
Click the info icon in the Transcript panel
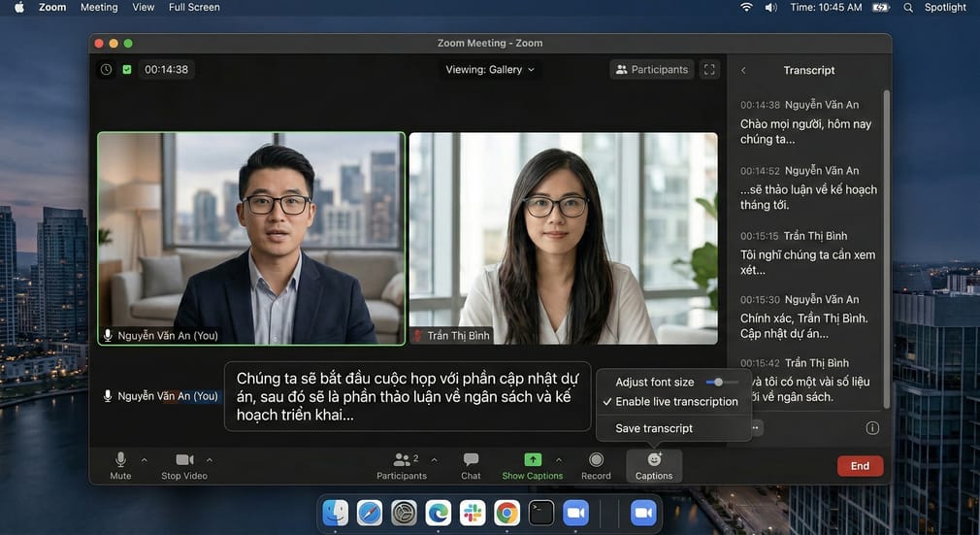tap(872, 428)
